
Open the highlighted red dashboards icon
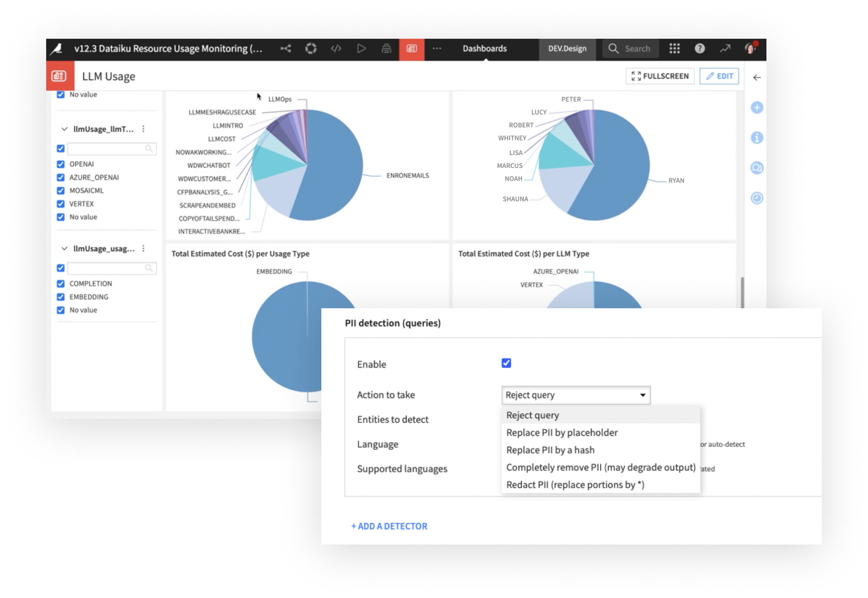click(x=411, y=48)
